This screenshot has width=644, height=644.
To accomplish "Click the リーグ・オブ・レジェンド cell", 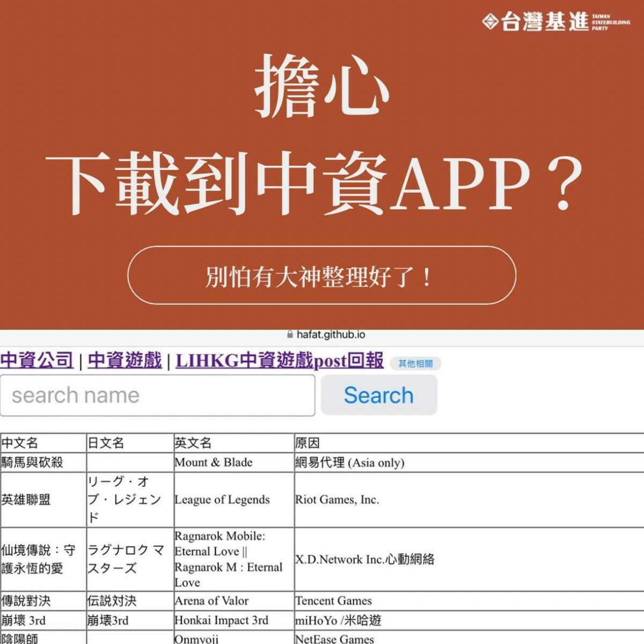I will pyautogui.click(x=130, y=500).
